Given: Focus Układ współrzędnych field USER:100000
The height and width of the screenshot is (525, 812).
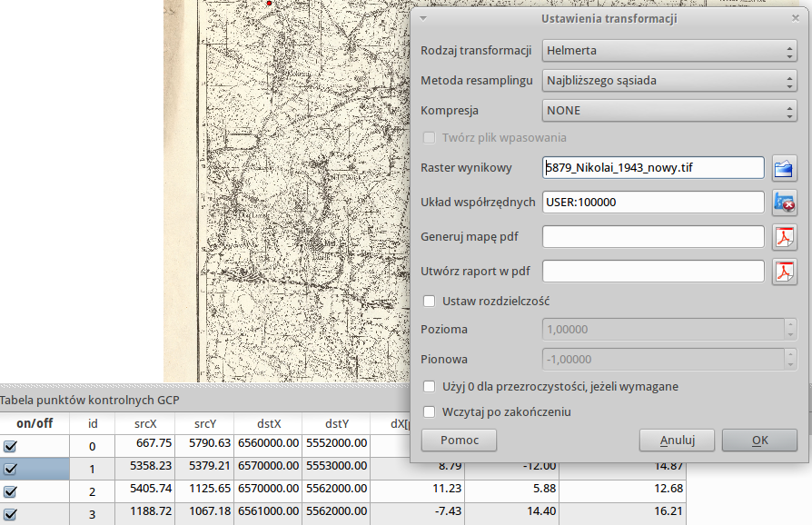Looking at the screenshot, I should tap(653, 203).
